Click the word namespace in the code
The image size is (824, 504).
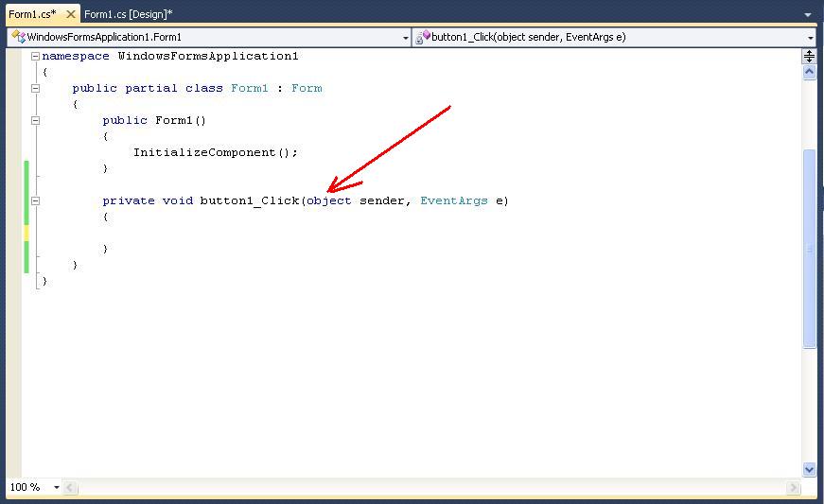tap(75, 56)
